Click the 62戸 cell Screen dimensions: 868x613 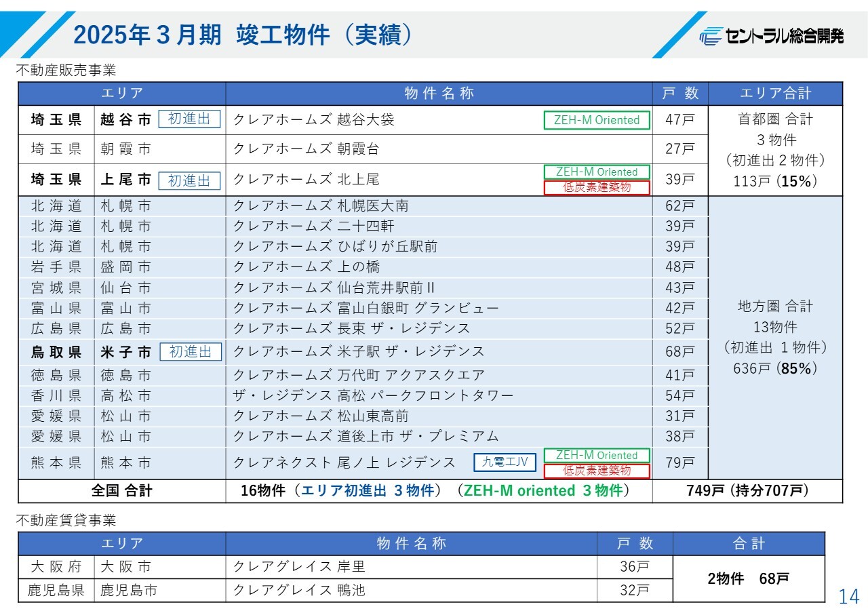[680, 206]
